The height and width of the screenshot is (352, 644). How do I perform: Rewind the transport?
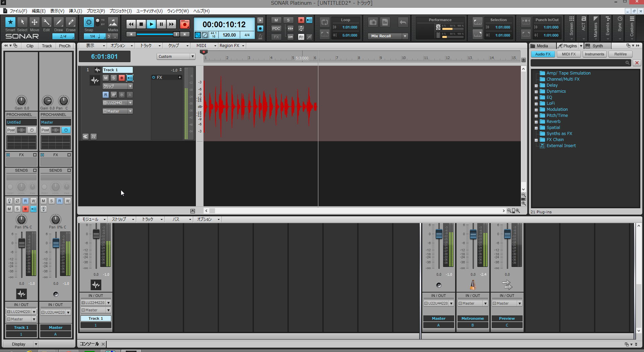click(131, 24)
